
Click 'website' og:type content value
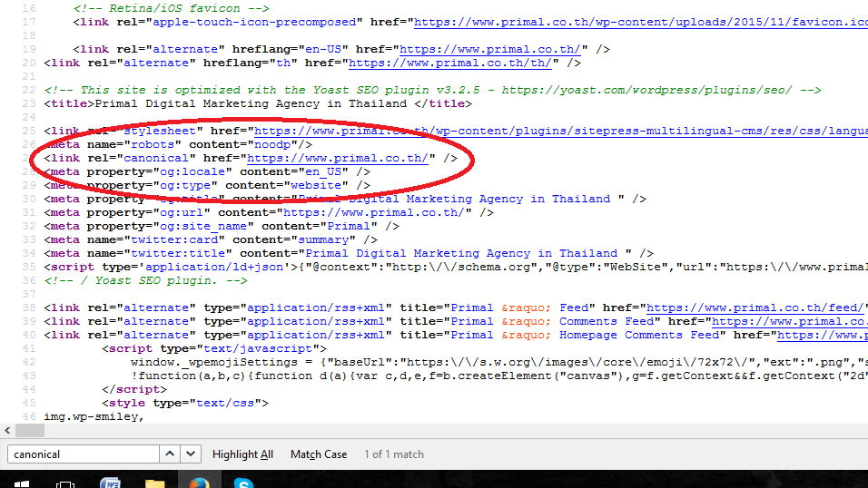click(316, 185)
